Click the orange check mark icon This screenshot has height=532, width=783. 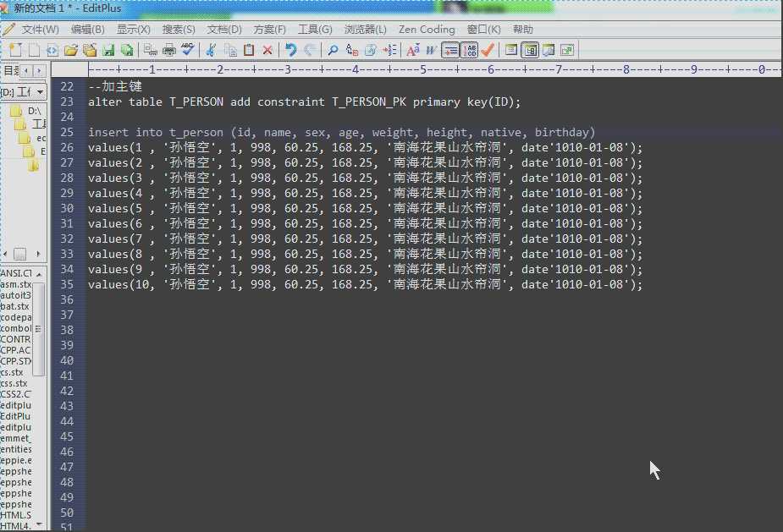pyautogui.click(x=488, y=50)
